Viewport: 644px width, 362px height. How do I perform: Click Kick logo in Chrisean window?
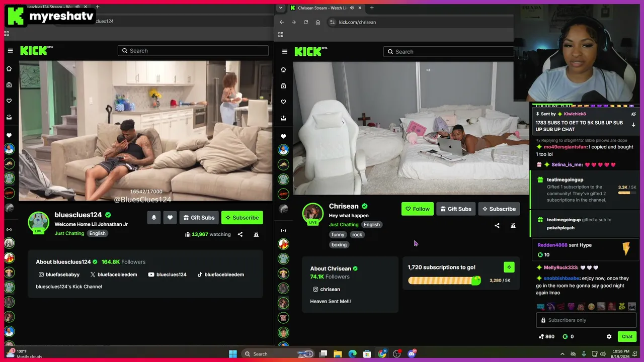pyautogui.click(x=311, y=51)
